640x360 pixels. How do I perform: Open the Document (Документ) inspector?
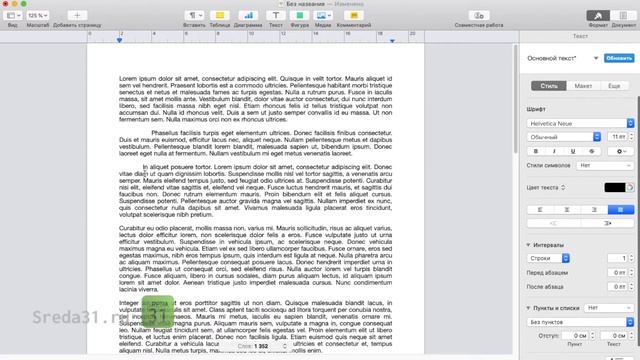[623, 16]
